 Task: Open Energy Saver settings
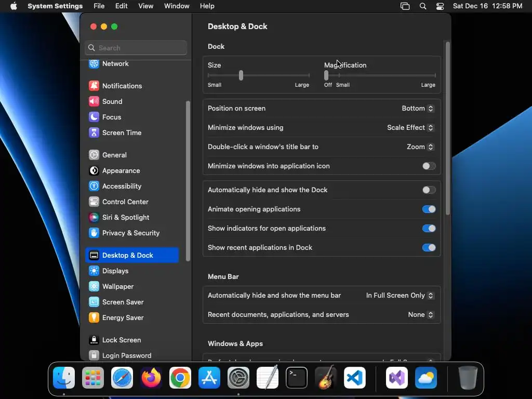pyautogui.click(x=132, y=318)
